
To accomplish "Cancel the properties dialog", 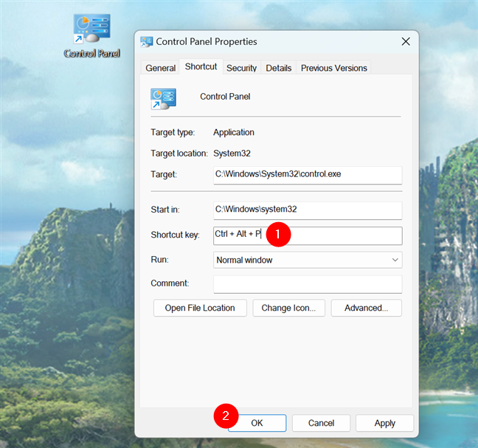I will pyautogui.click(x=321, y=423).
